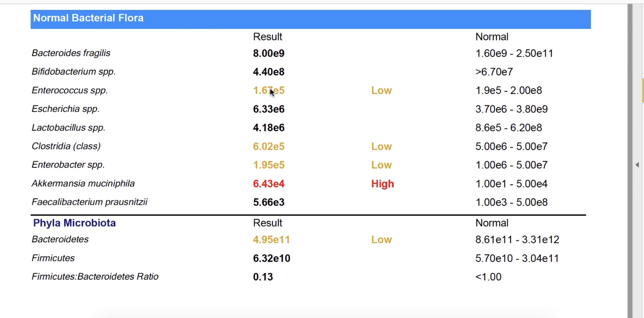
Task: Click the Normal Bacterial Flora header
Action: pos(88,18)
